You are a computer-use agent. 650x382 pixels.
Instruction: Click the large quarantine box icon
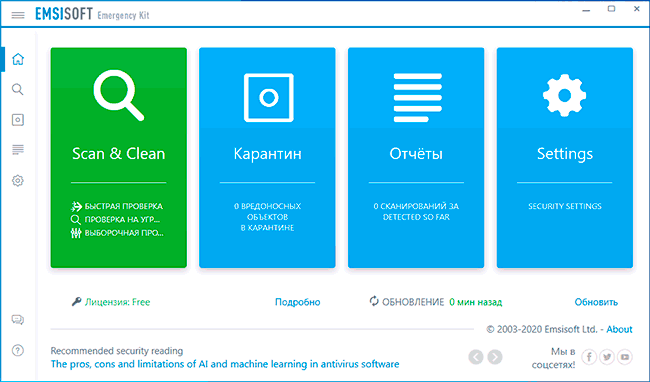pos(269,98)
